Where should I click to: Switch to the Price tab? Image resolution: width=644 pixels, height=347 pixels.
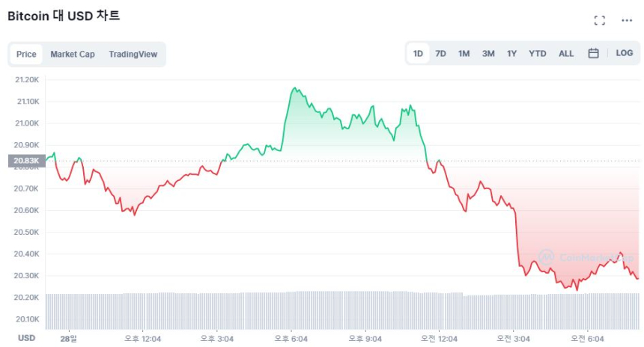click(26, 54)
